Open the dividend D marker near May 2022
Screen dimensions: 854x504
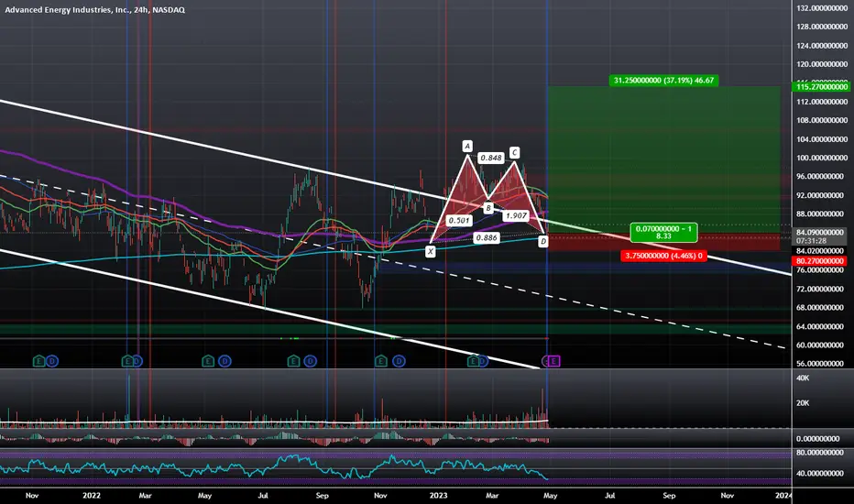coord(224,361)
